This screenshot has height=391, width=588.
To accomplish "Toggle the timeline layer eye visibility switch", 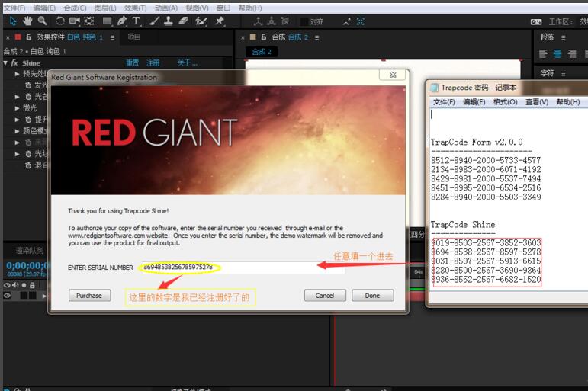I will pyautogui.click(x=8, y=295).
